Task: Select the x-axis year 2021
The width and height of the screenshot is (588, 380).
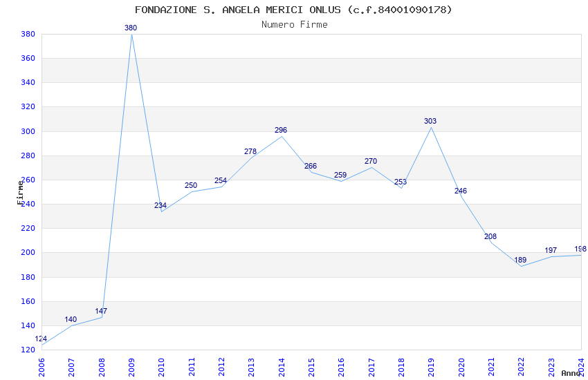Action: [x=491, y=368]
